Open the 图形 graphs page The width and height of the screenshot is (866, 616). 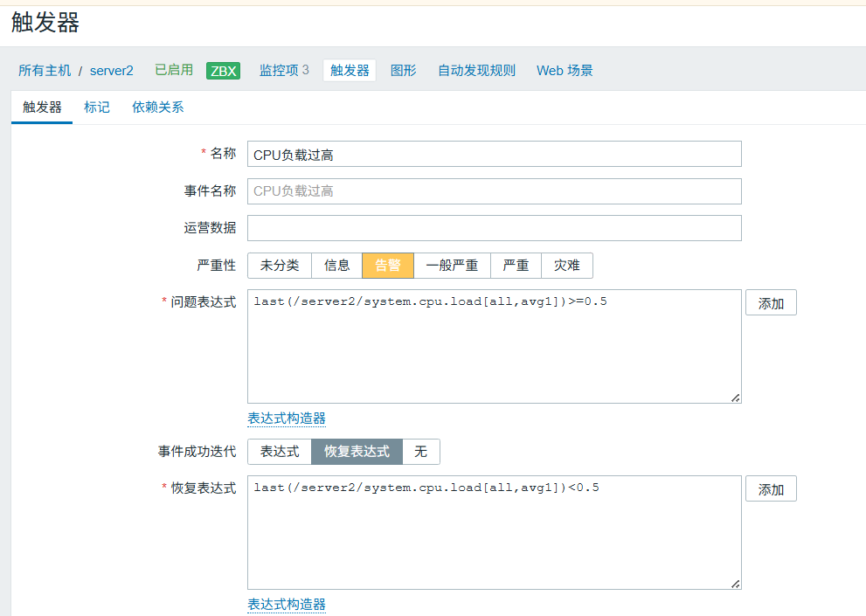coord(403,70)
